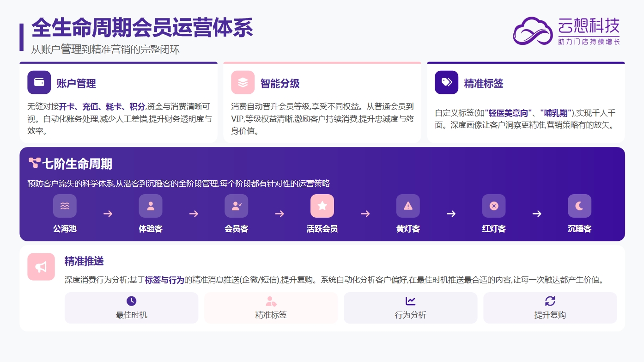Click the tag icon beside 精准标签
Viewport: 644px width, 362px height.
(446, 82)
